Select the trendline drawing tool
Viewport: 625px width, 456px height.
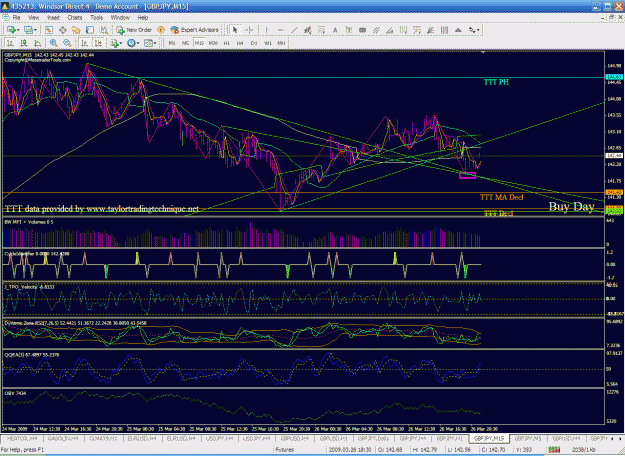click(294, 30)
